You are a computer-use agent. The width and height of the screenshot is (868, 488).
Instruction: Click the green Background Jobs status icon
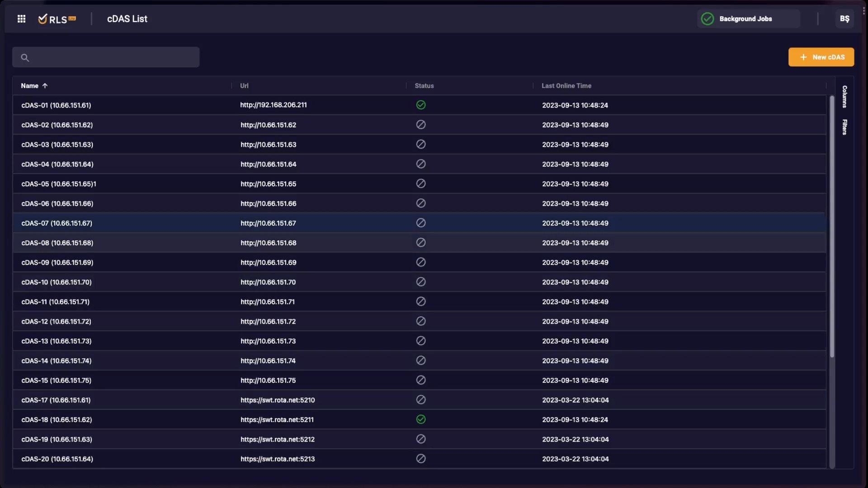point(707,19)
